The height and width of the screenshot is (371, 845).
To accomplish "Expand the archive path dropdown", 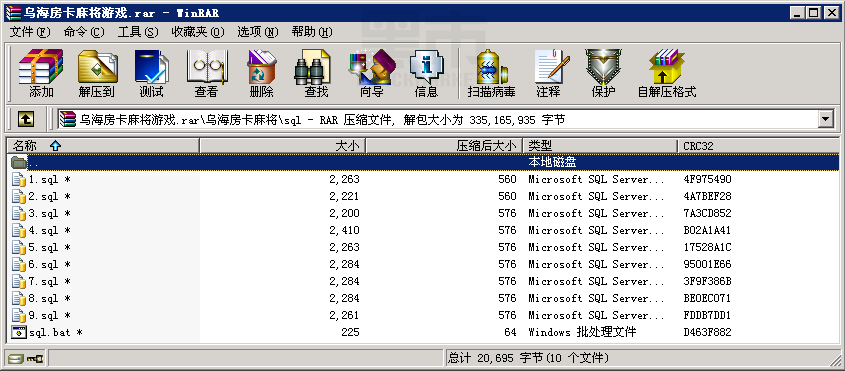I will 825,119.
